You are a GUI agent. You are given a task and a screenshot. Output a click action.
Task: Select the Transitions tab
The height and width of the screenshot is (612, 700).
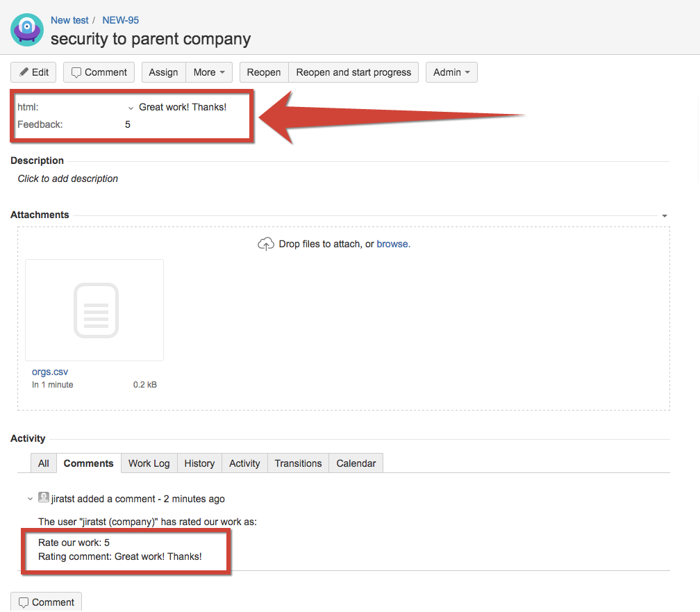click(x=298, y=463)
